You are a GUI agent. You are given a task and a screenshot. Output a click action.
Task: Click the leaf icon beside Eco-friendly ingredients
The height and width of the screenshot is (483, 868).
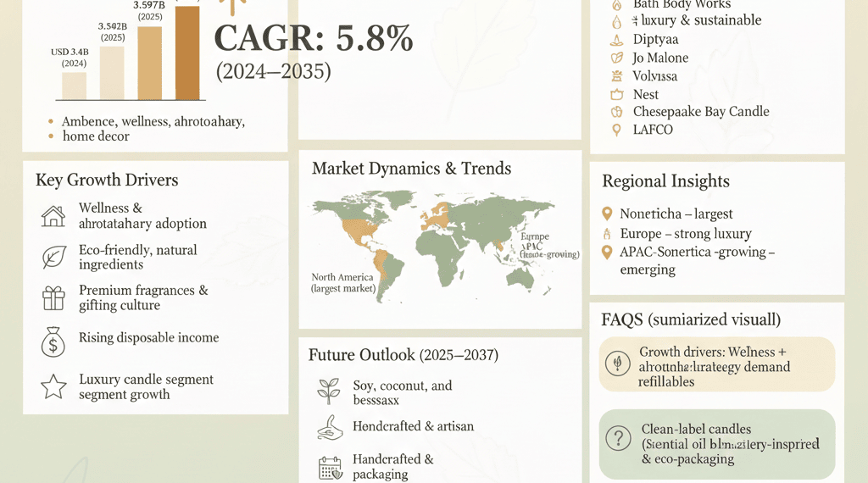54,258
